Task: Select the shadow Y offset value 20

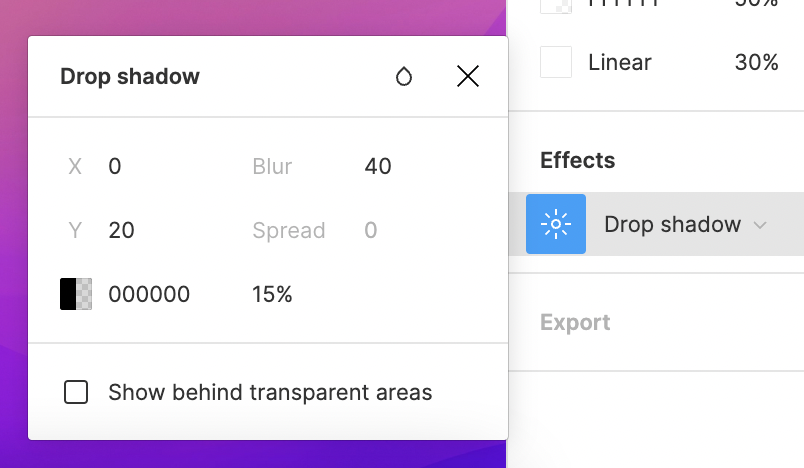Action: pos(122,230)
